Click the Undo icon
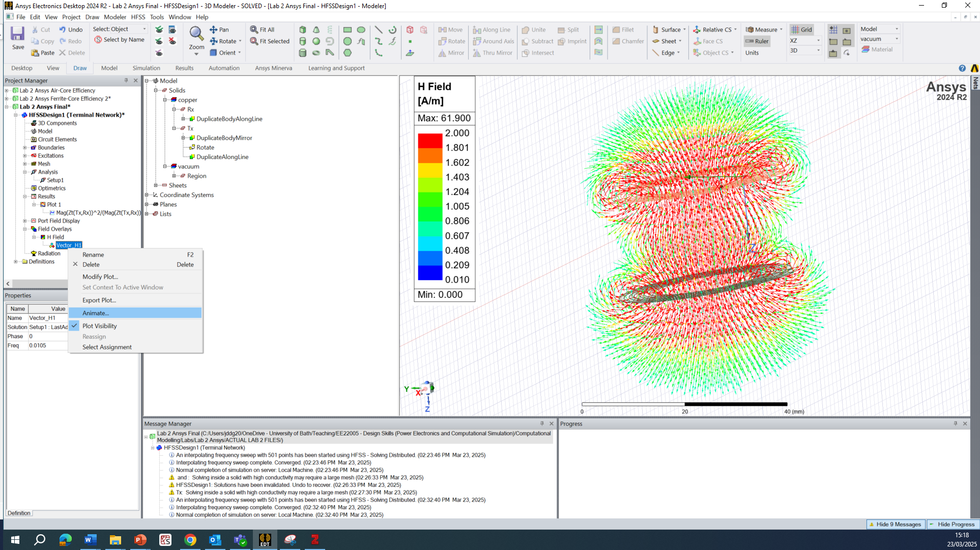 [63, 30]
